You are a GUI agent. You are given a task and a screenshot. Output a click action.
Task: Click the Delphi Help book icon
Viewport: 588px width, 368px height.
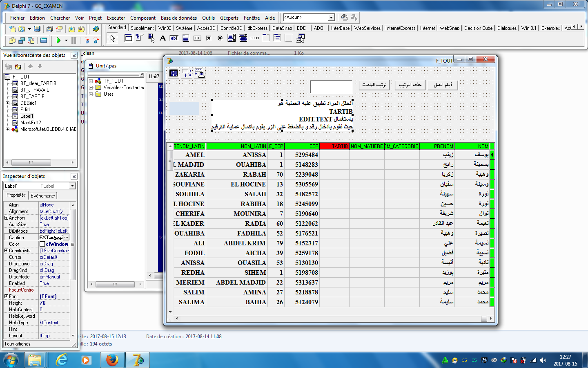(96, 29)
